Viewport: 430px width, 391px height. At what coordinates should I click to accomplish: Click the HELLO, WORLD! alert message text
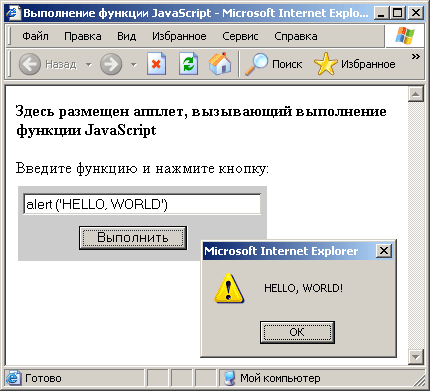[303, 288]
